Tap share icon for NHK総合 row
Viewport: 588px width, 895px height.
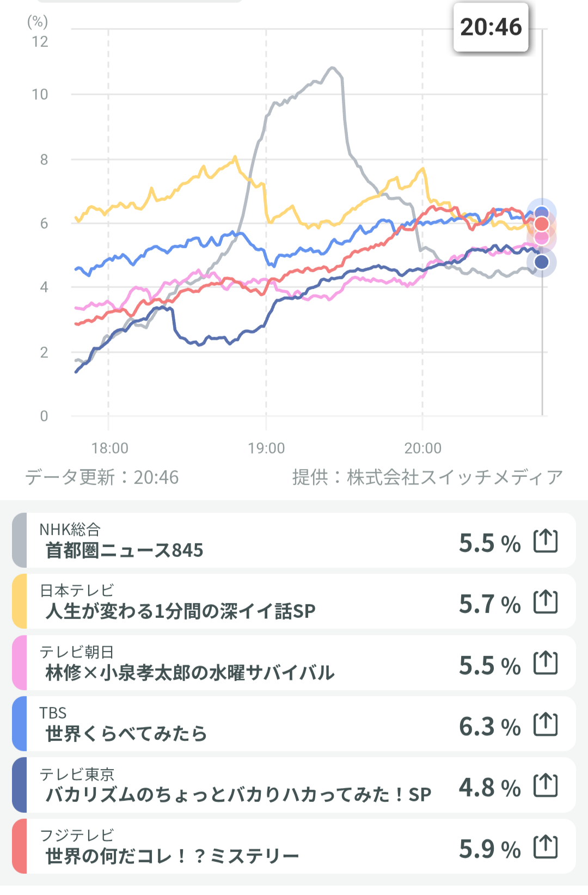(x=546, y=541)
